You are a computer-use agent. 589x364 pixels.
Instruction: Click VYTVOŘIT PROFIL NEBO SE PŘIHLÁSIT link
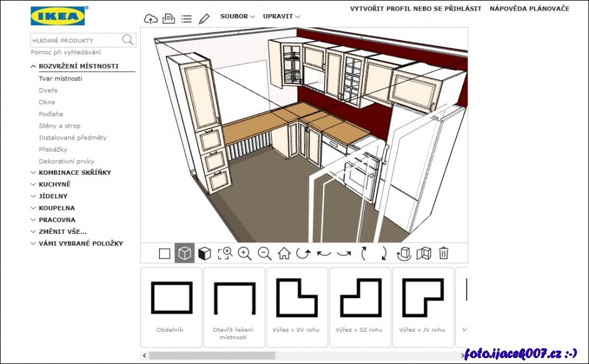point(416,9)
